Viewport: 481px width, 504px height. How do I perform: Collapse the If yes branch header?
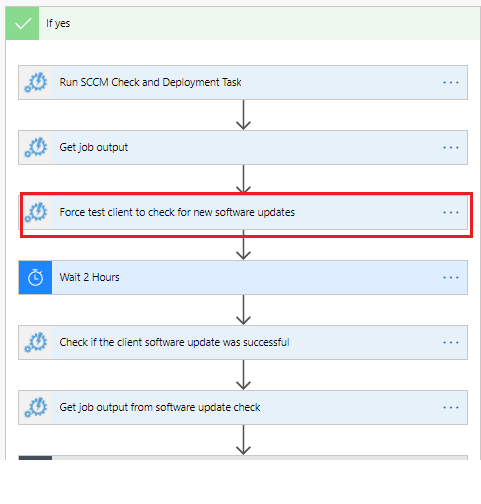coord(243,23)
